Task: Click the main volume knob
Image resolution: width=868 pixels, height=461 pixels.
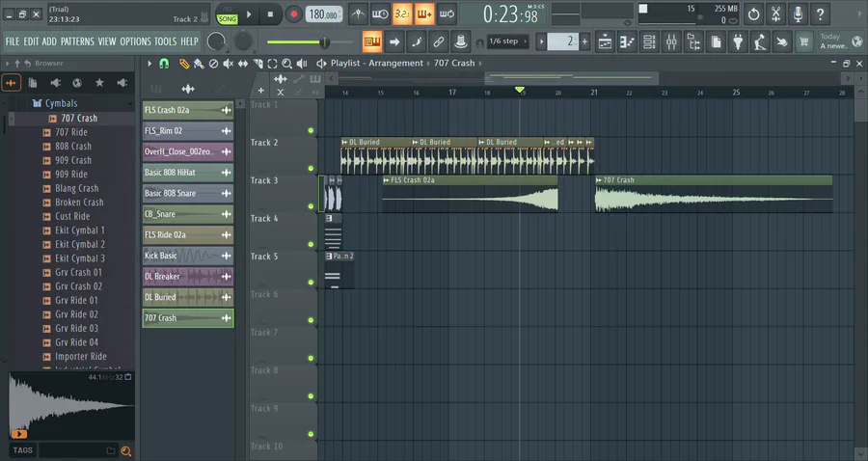Action: 216,41
